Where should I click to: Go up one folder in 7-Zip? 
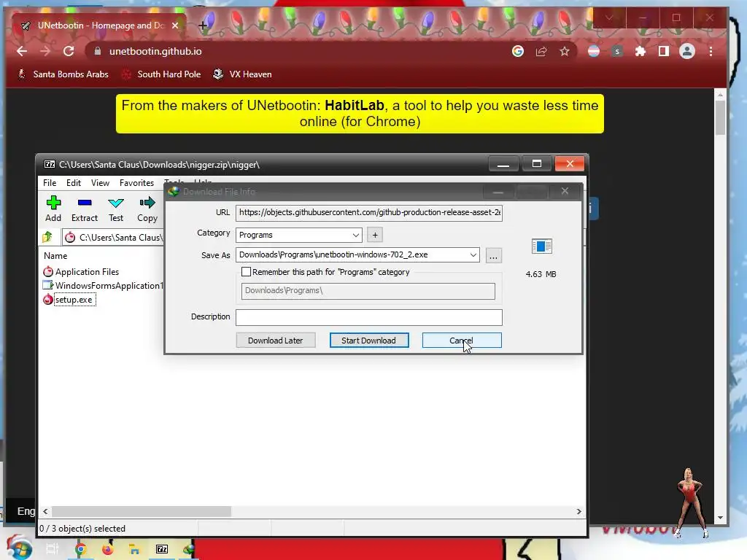pyautogui.click(x=47, y=237)
